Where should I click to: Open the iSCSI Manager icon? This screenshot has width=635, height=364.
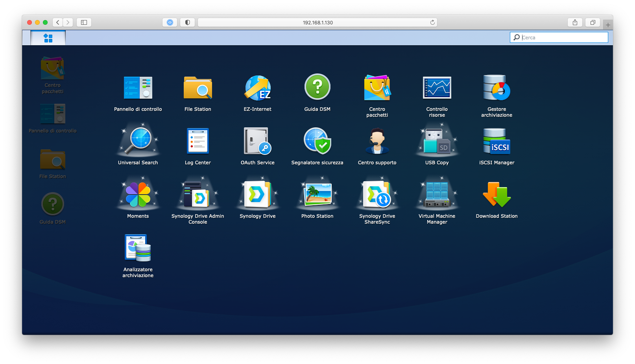point(497,142)
